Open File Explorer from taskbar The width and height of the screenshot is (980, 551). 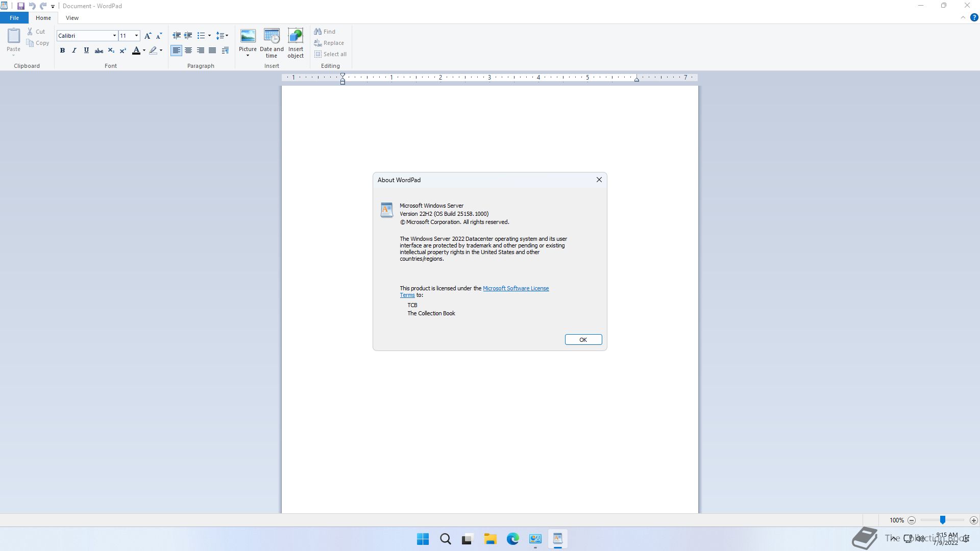491,539
